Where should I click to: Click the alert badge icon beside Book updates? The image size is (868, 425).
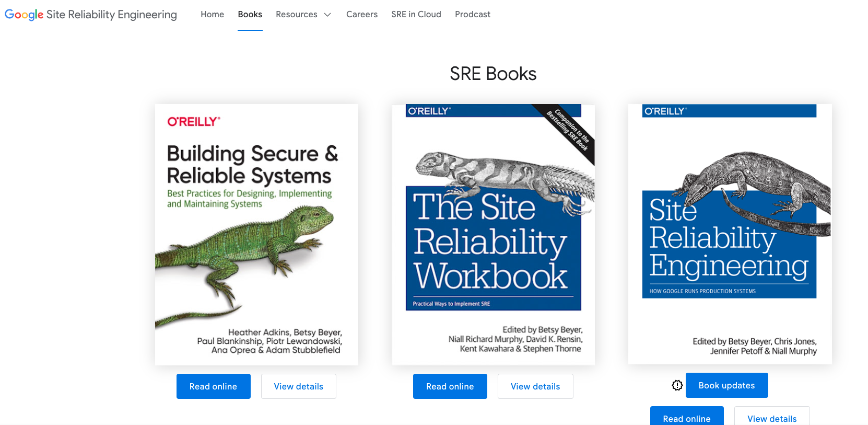tap(677, 385)
